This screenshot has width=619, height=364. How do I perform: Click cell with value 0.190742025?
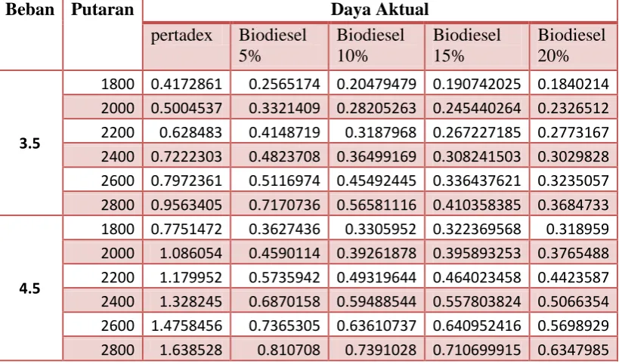pyautogui.click(x=477, y=84)
